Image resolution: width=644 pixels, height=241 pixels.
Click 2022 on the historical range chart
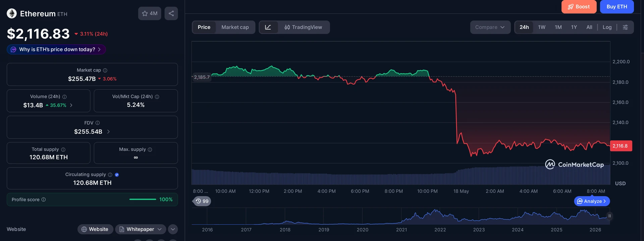point(440,230)
